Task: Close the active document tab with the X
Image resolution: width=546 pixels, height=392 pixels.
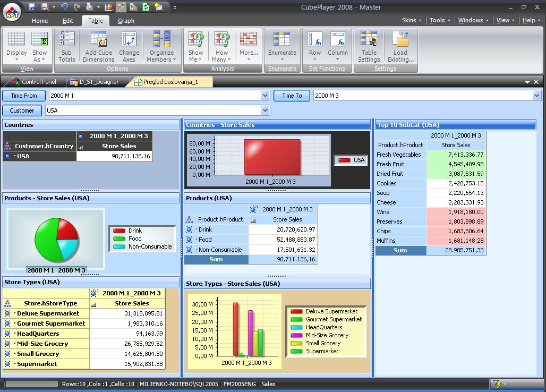Action: pos(536,82)
